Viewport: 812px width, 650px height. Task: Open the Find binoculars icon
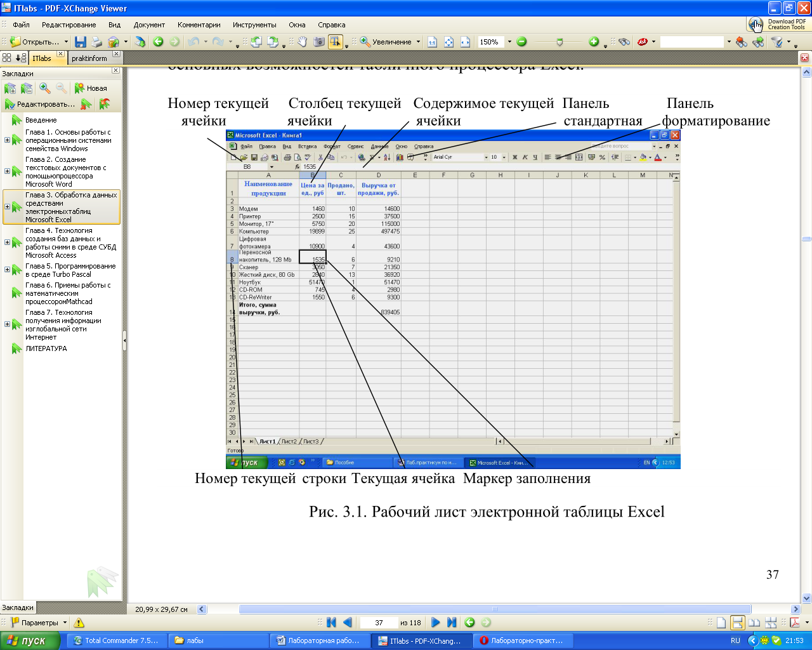click(624, 42)
